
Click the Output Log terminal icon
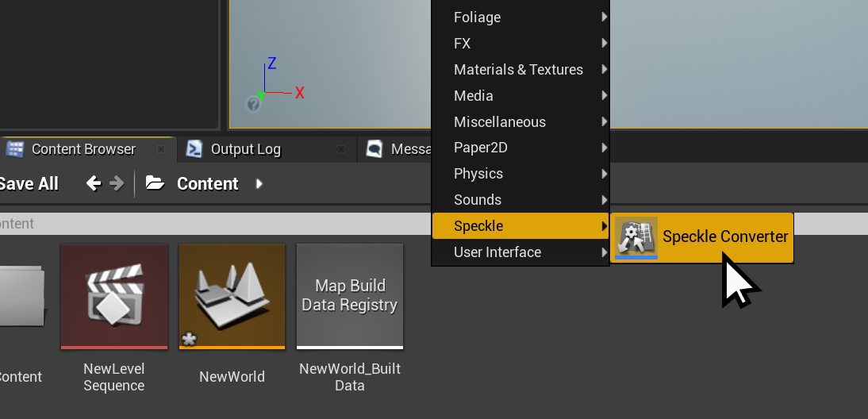click(x=194, y=149)
